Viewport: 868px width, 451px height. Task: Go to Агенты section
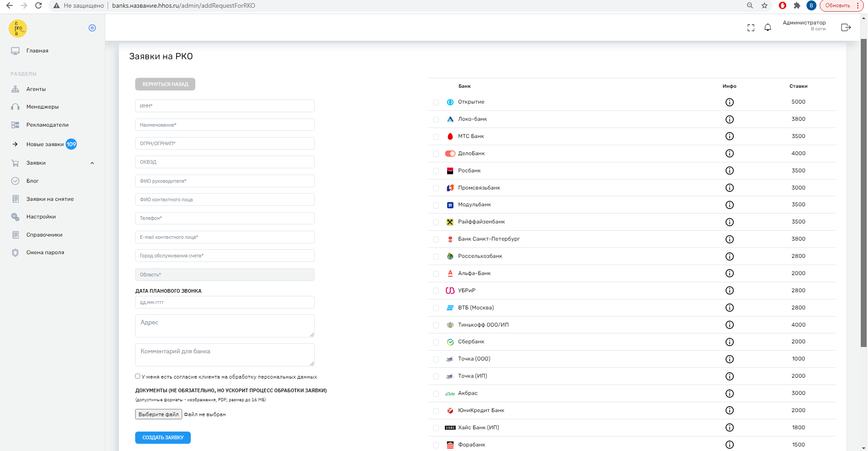point(36,89)
